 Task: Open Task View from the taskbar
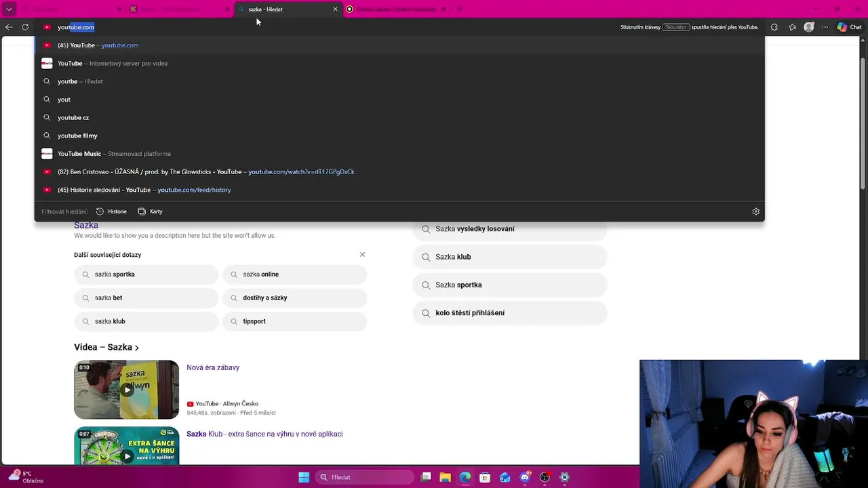(426, 477)
